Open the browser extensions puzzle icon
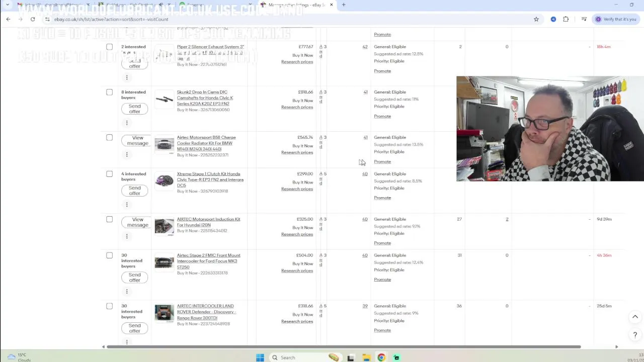 (566, 19)
